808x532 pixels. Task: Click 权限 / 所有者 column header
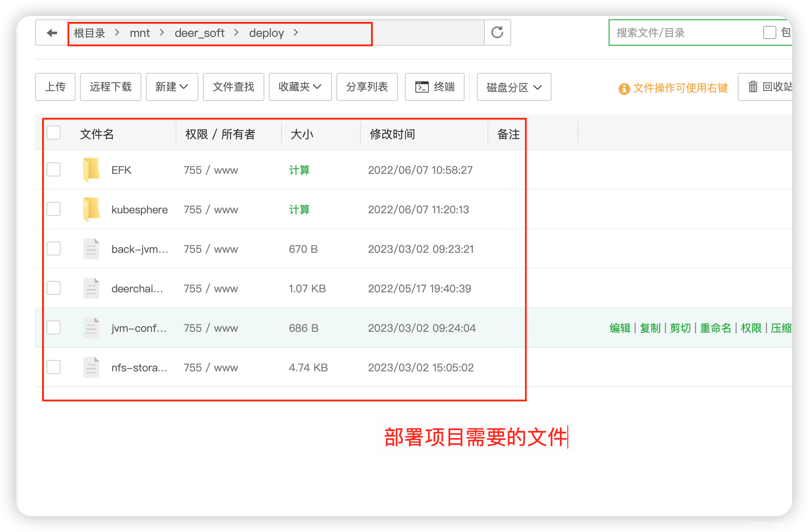tap(220, 134)
